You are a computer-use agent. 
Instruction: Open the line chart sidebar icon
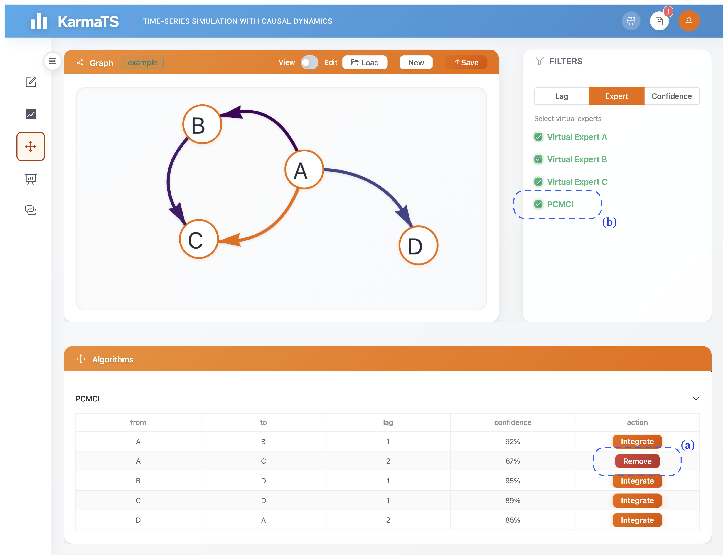click(31, 114)
